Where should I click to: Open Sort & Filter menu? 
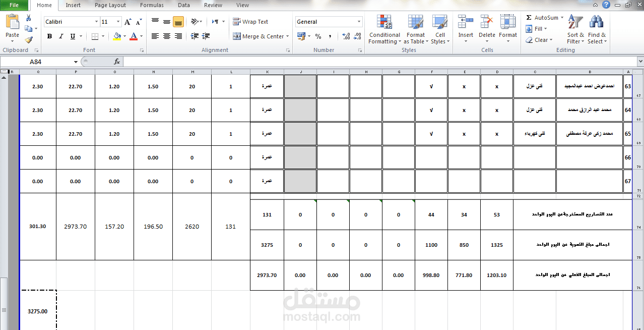pos(575,30)
